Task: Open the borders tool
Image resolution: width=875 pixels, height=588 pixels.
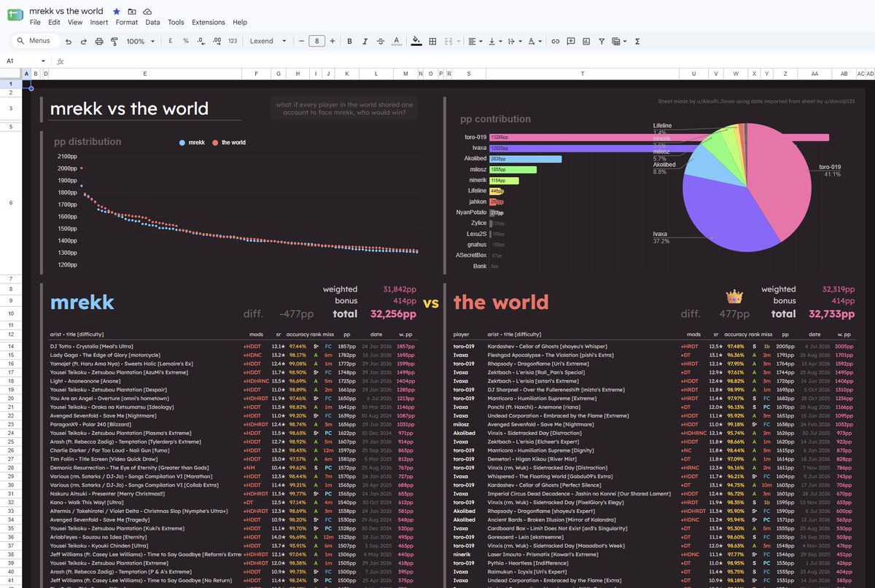Action: point(432,42)
